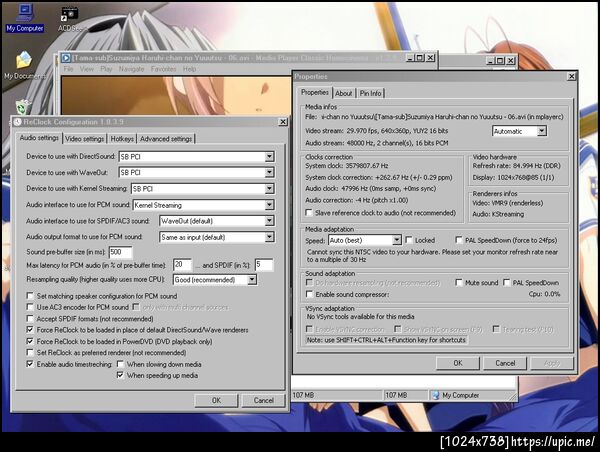The width and height of the screenshot is (600, 452).
Task: Check the Mute sound checkbox
Action: coord(459,282)
